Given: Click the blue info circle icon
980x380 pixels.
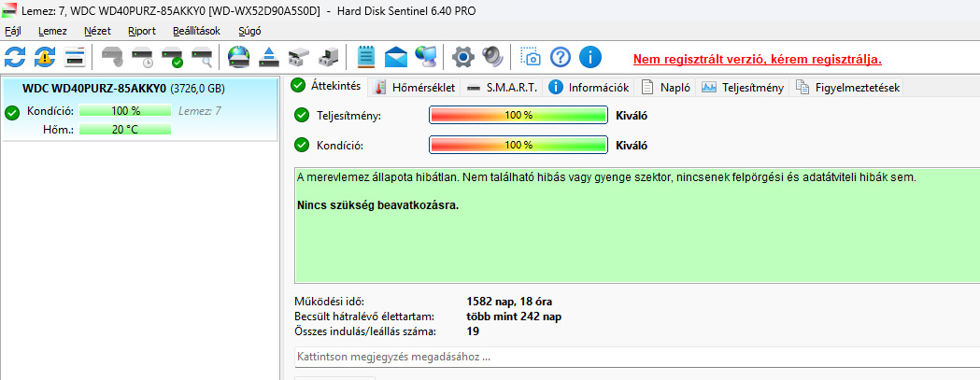Looking at the screenshot, I should coord(590,58).
